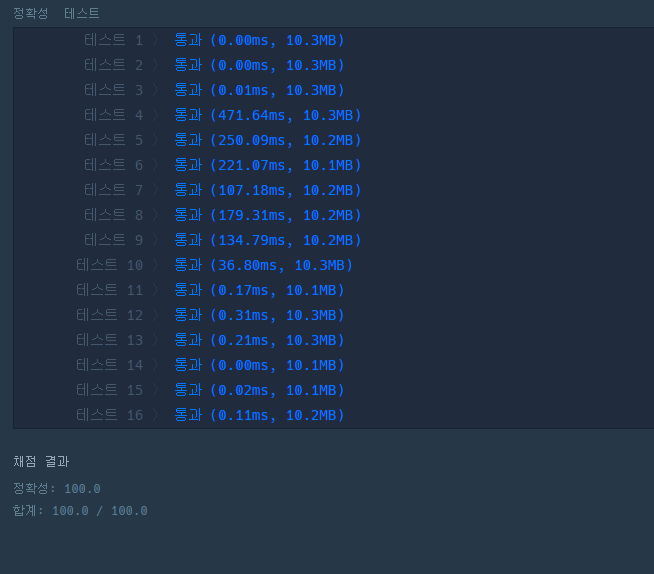Select the '정확성: 100.0' score line
The image size is (654, 574).
pos(57,488)
